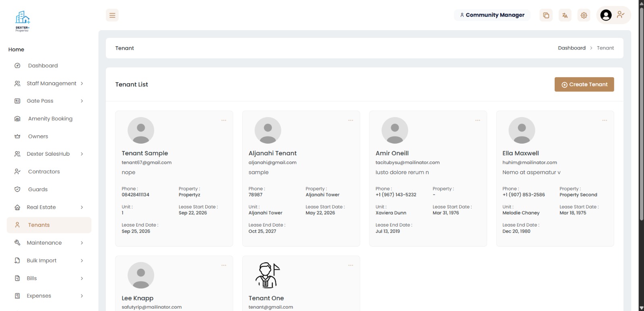The height and width of the screenshot is (311, 644).
Task: Click the copy/duplicate icon in top bar
Action: point(546,15)
